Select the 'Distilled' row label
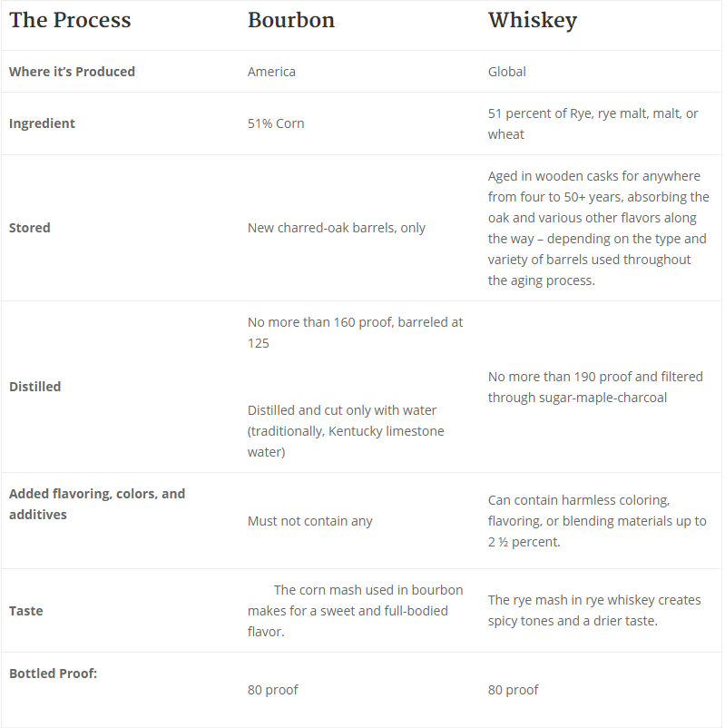This screenshot has width=725, height=728. pyautogui.click(x=34, y=387)
